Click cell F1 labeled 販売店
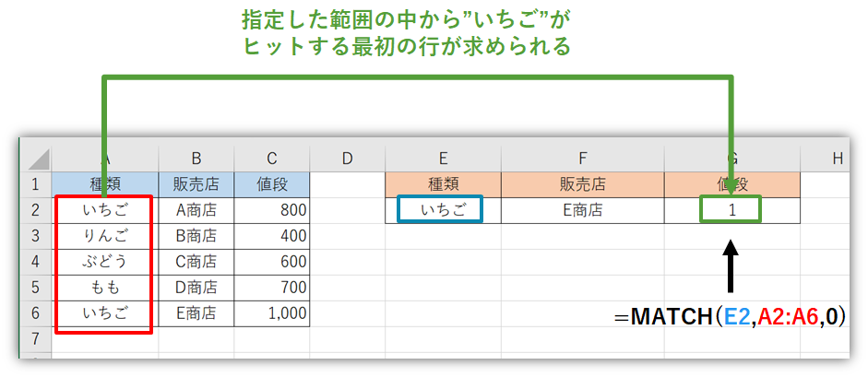 pos(582,184)
